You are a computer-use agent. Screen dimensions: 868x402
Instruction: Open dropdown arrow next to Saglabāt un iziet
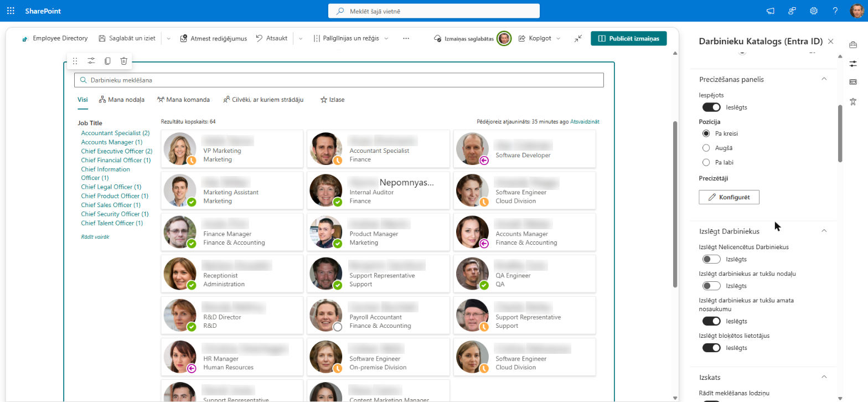click(x=168, y=38)
